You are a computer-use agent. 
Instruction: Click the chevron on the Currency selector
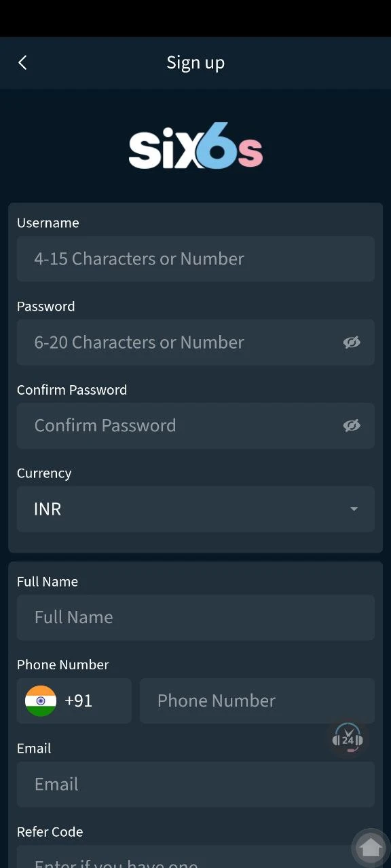tap(354, 509)
